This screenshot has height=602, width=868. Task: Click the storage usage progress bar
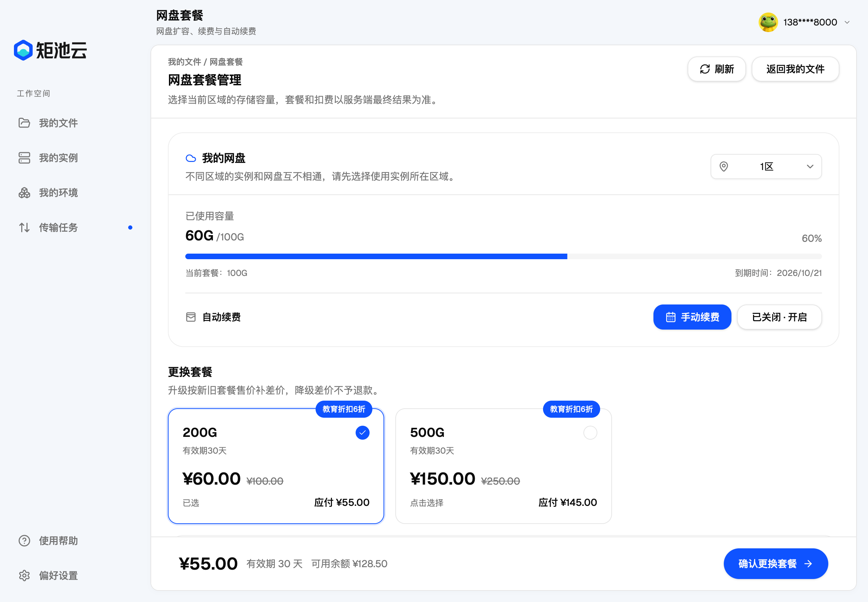[503, 256]
